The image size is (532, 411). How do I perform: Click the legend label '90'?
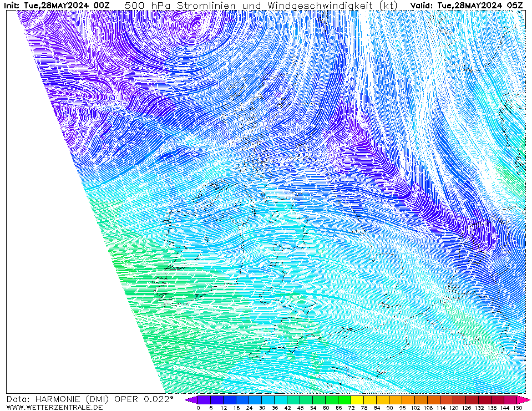(x=389, y=408)
